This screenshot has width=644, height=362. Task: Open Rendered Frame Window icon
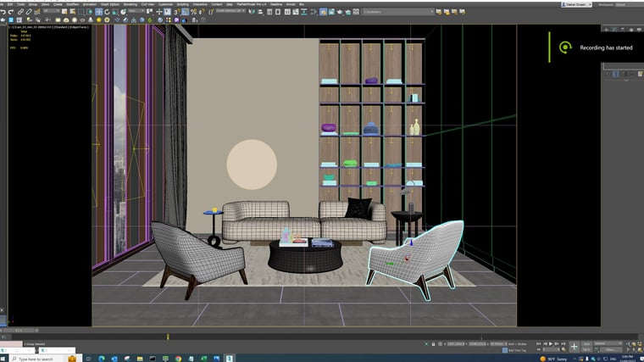click(331, 12)
